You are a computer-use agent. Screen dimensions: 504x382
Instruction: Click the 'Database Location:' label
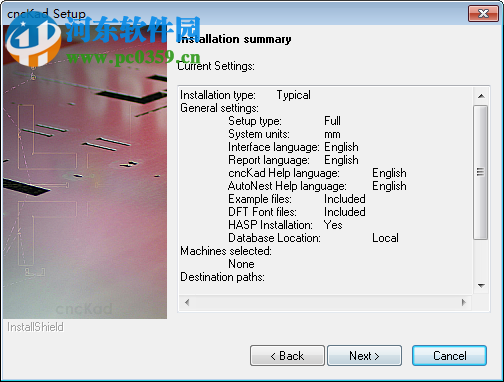[274, 238]
